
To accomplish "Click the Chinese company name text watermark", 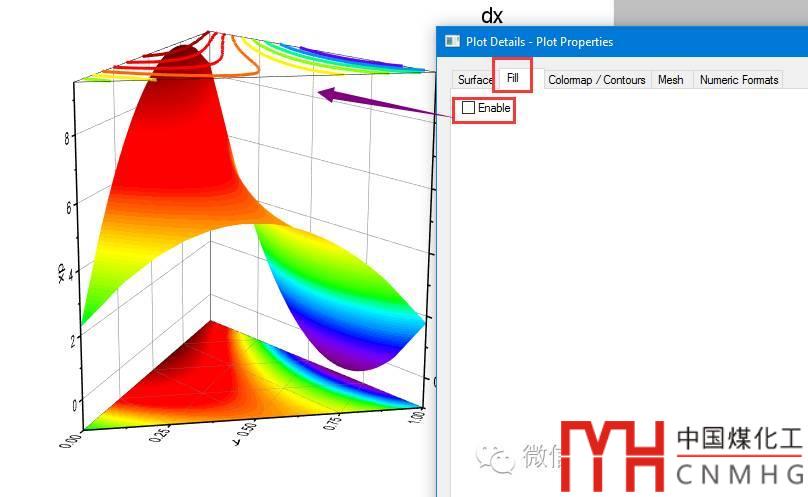I will tap(739, 439).
